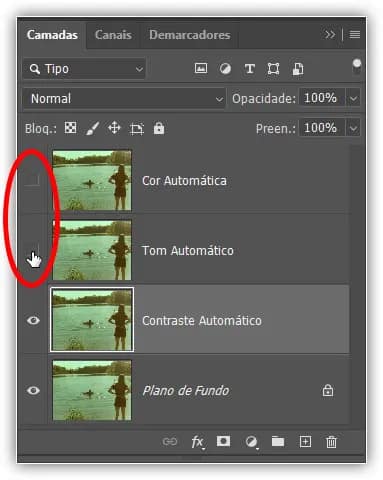The width and height of the screenshot is (383, 480).
Task: Filter for smart object layers icon
Action: 298,69
